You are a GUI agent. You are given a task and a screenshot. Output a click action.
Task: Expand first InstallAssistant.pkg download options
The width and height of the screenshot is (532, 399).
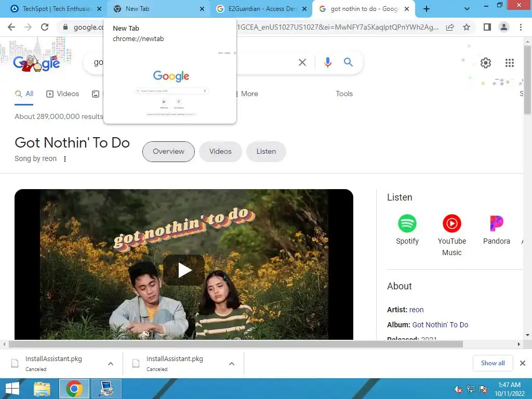click(x=111, y=364)
